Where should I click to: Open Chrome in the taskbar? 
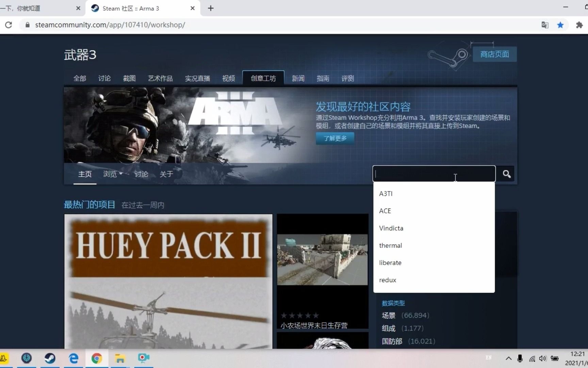pos(97,358)
